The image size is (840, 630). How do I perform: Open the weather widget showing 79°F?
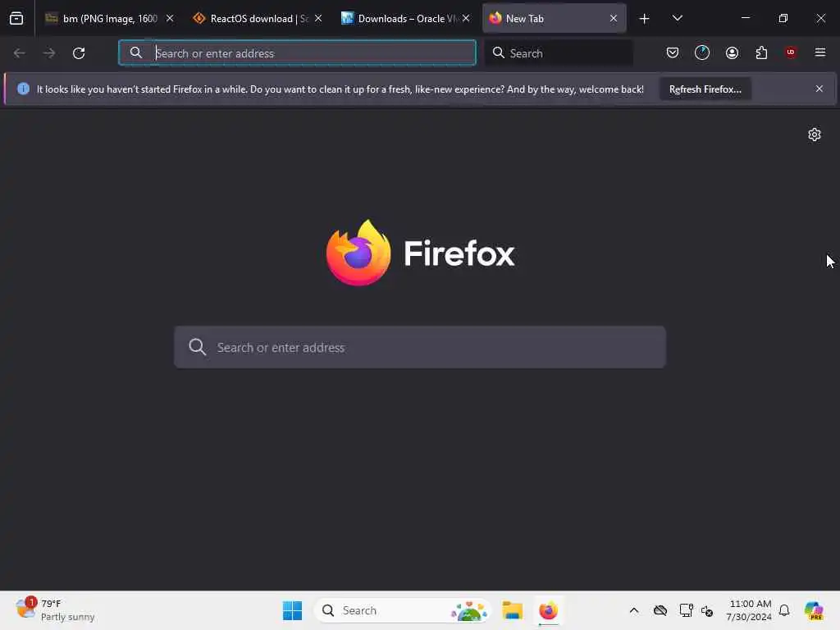[55, 610]
